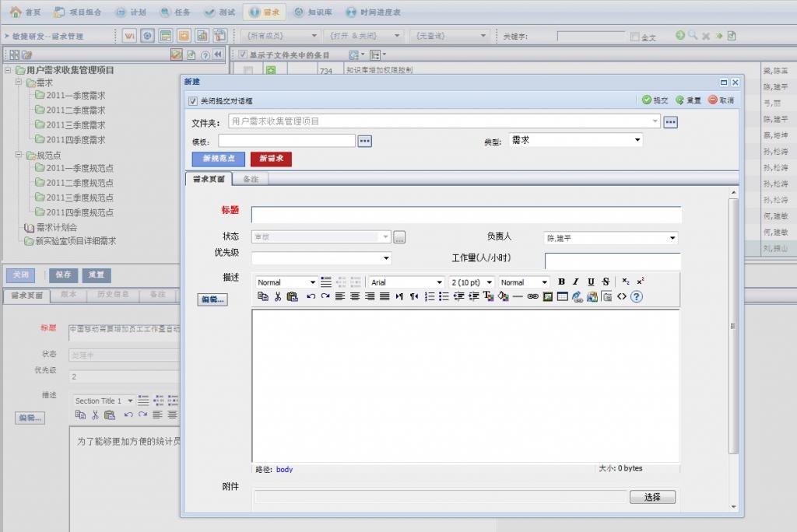Image resolution: width=797 pixels, height=532 pixels.
Task: Switch to the 备注 tab in dialog
Action: click(x=250, y=179)
